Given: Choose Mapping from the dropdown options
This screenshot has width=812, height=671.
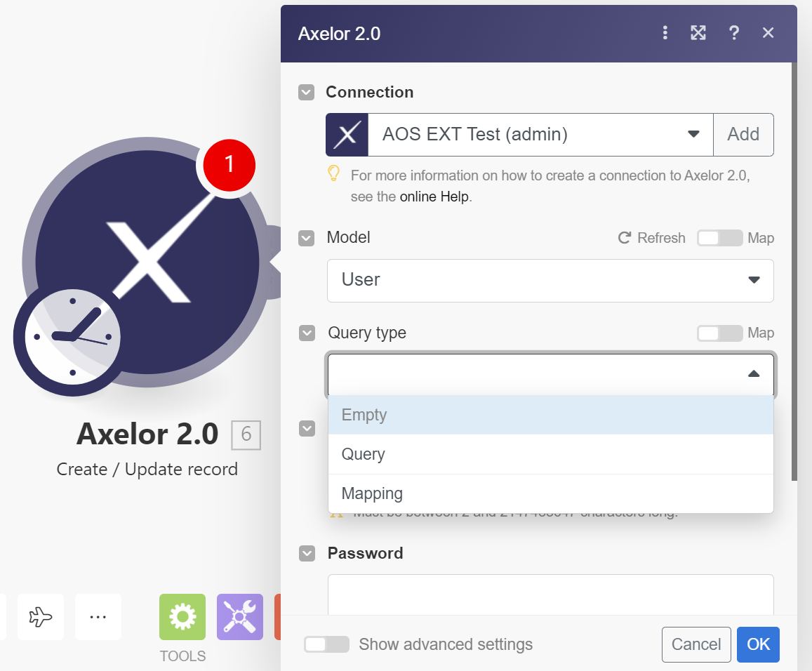Looking at the screenshot, I should pos(372,493).
